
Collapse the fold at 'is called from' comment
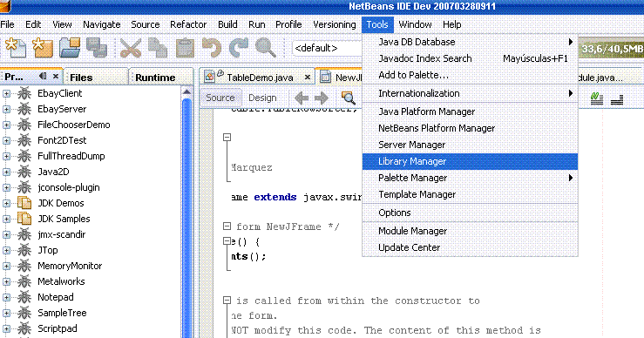coord(227,301)
